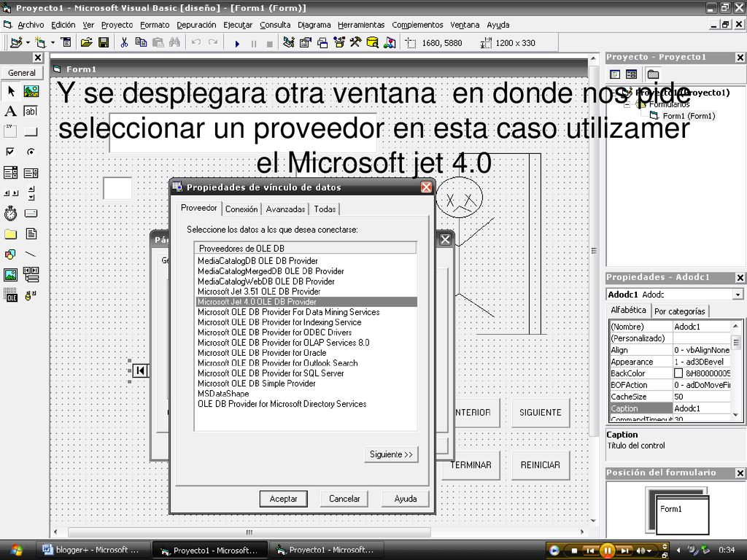Screen dimensions: 747x560
Task: Click the REINICIAR button on Form1
Action: tap(541, 464)
